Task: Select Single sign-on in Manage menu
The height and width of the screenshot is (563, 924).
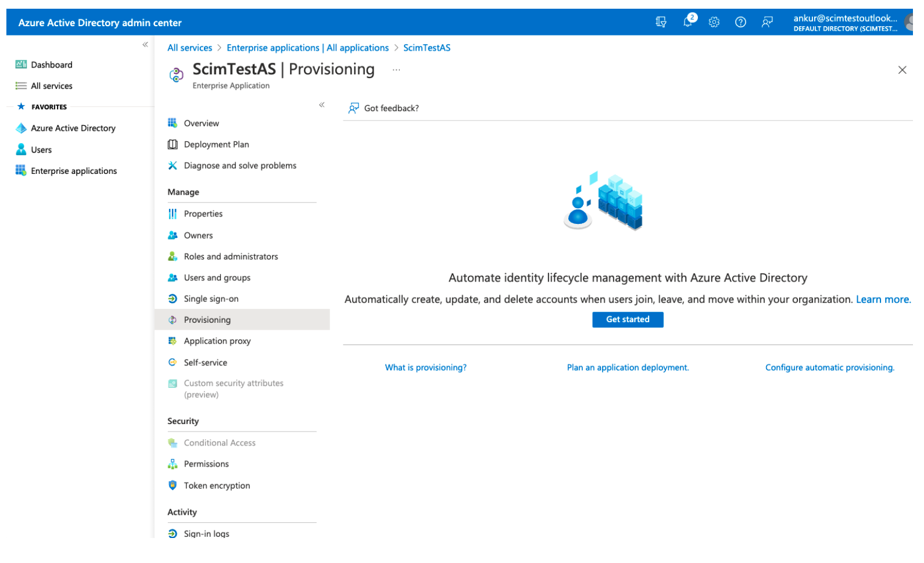Action: point(211,299)
